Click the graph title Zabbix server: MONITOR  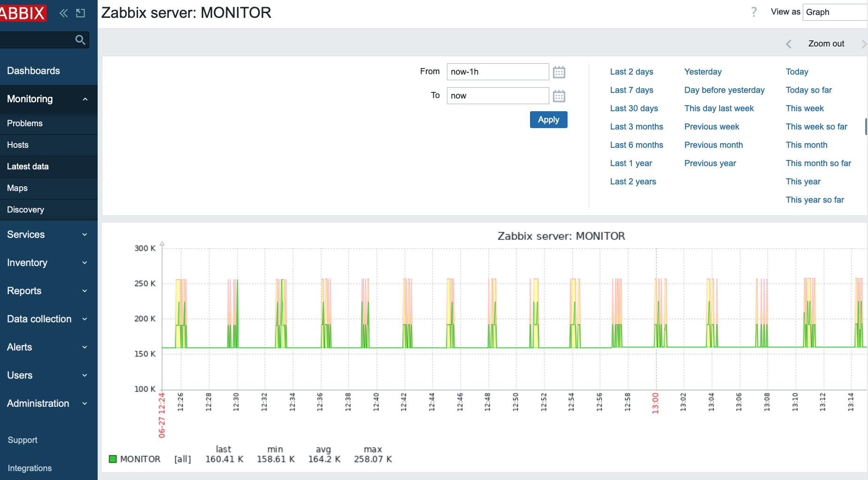click(x=561, y=236)
